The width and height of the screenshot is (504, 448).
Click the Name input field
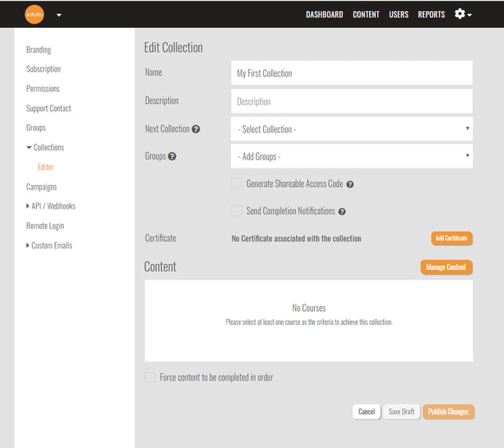[x=352, y=73]
